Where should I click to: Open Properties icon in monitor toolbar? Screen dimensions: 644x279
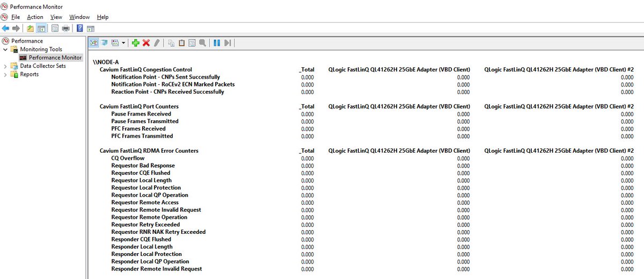192,42
